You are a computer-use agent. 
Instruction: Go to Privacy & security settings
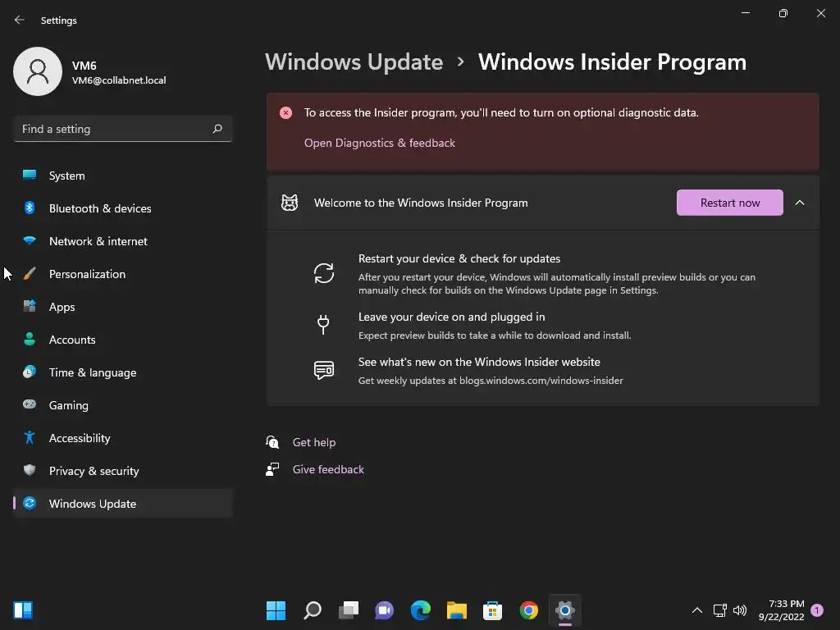coord(123,470)
